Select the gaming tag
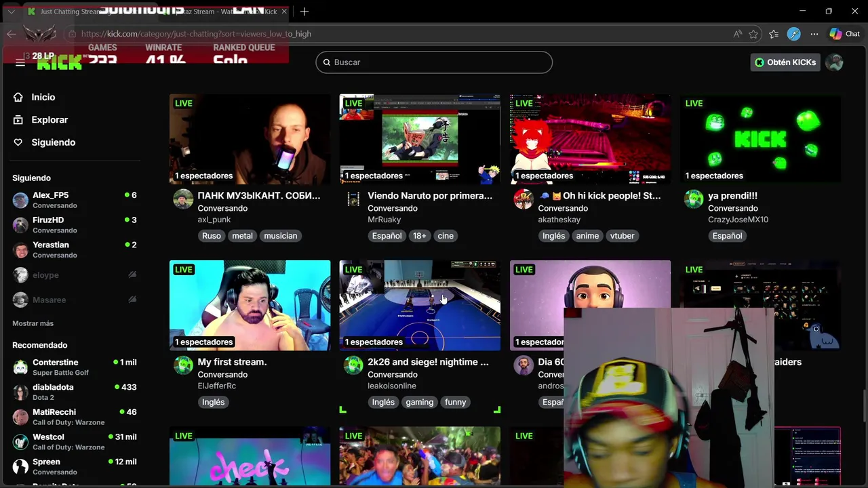 click(x=419, y=402)
